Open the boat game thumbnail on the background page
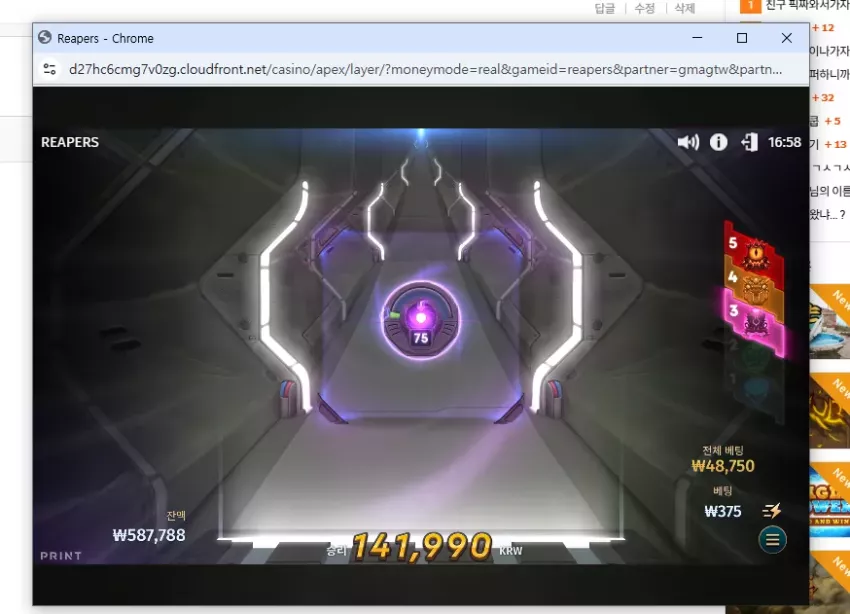Viewport: 850px width, 614px height. [829, 322]
